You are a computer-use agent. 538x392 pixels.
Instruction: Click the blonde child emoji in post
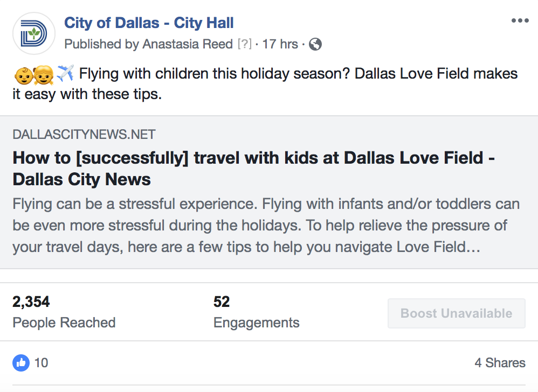(x=43, y=74)
